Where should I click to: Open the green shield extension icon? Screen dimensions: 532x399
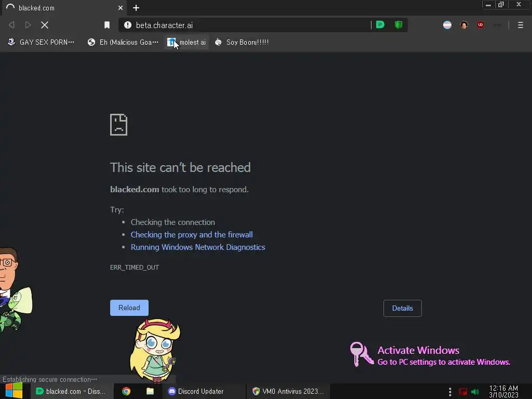pyautogui.click(x=398, y=25)
